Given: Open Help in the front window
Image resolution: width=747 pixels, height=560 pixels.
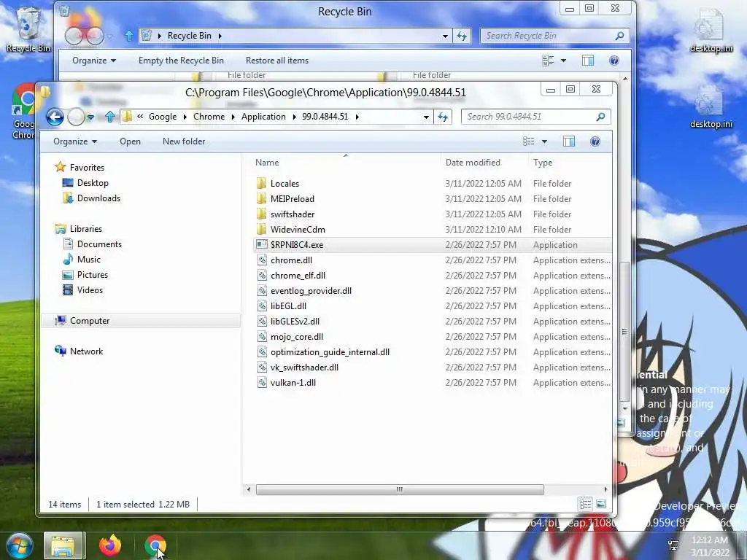Looking at the screenshot, I should pyautogui.click(x=595, y=141).
